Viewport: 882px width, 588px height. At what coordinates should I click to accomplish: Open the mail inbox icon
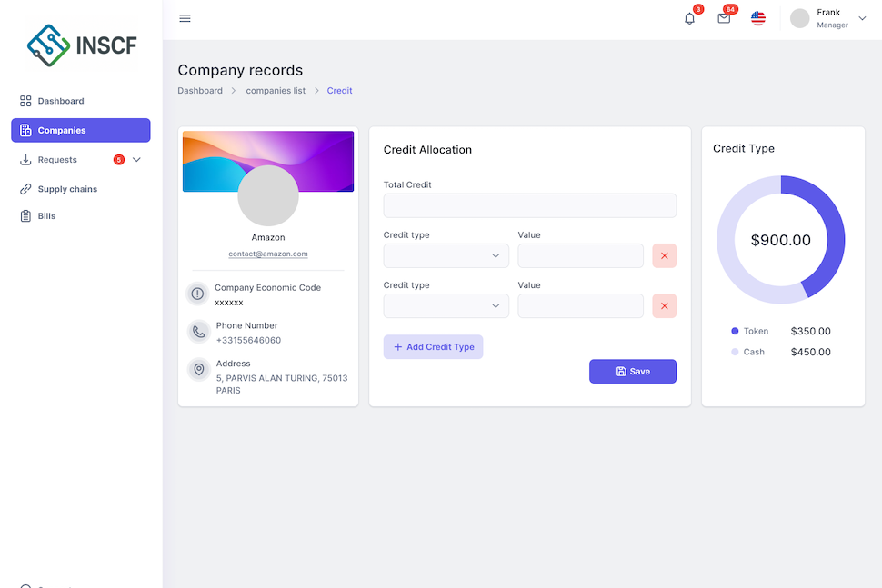[x=724, y=18]
